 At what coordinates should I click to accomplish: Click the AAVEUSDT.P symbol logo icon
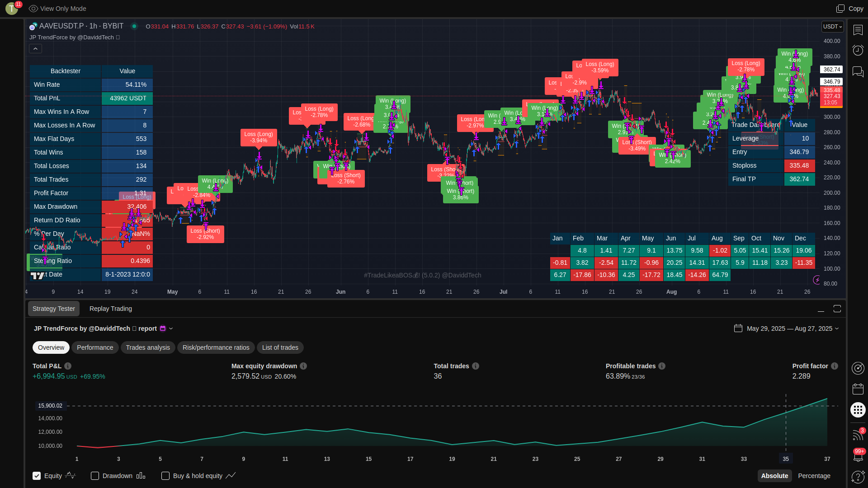(33, 27)
